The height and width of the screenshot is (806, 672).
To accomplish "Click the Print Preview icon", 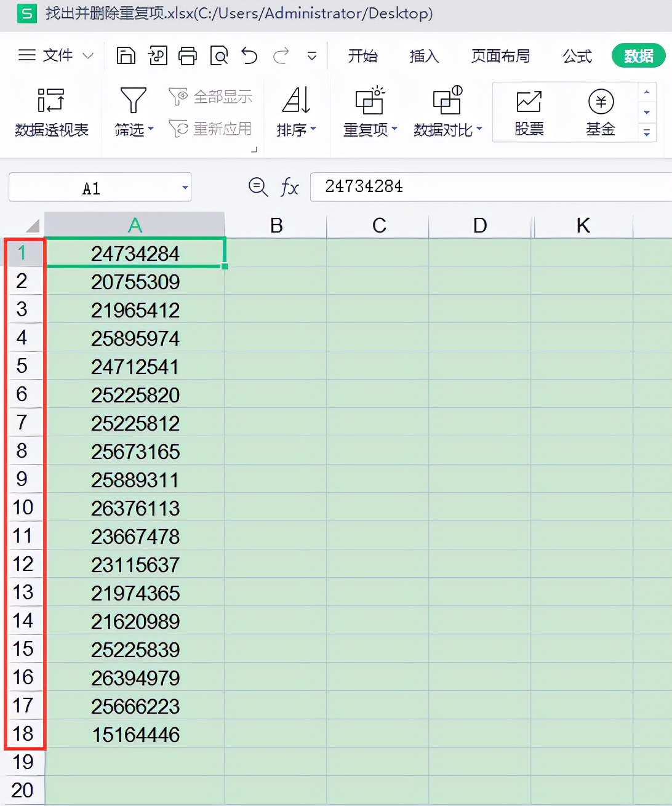I will tap(219, 56).
